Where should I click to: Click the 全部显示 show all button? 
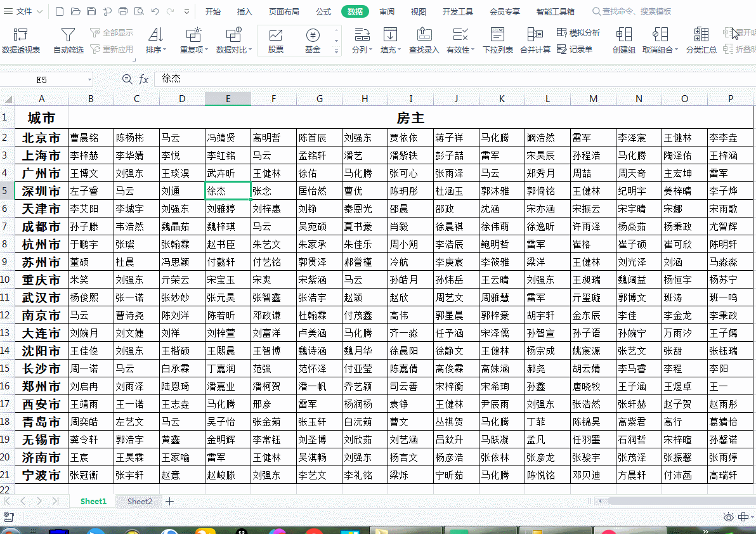[x=112, y=33]
